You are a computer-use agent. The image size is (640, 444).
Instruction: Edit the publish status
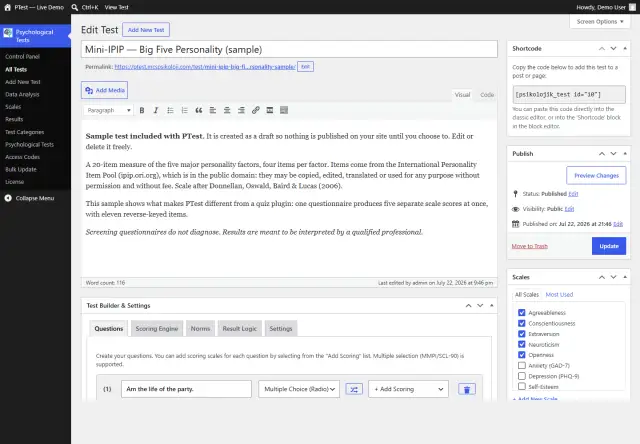pos(573,194)
